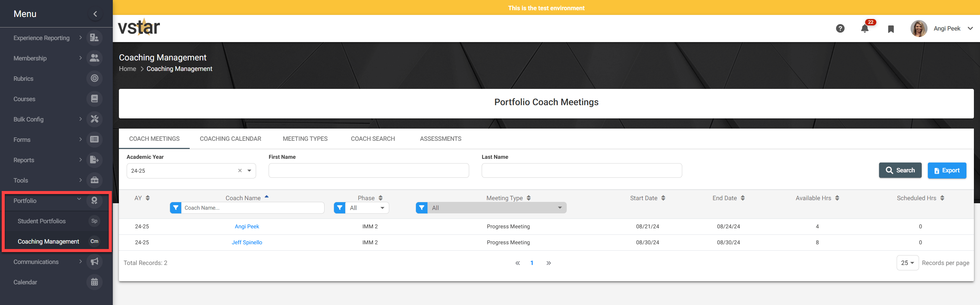
Task: Click the Reports export icon
Action: [95, 160]
